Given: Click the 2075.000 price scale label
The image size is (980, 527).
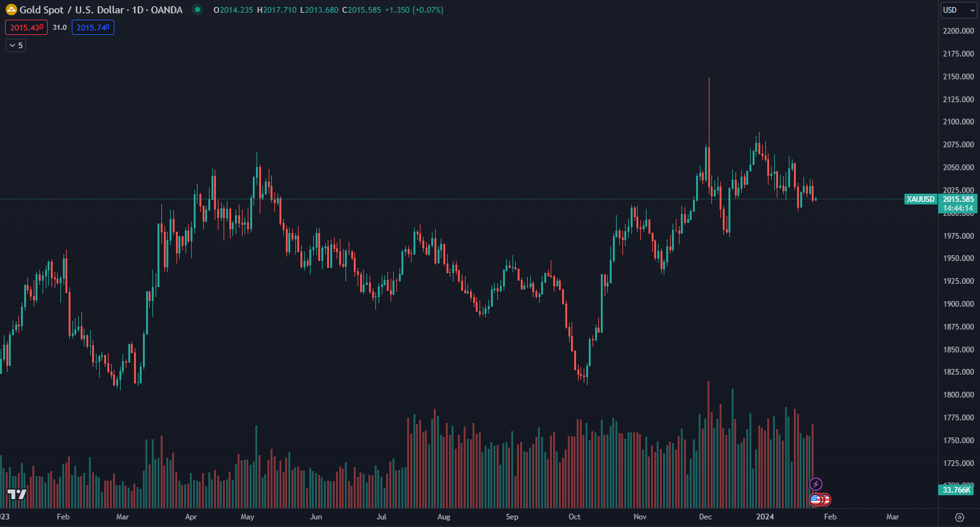Looking at the screenshot, I should [x=958, y=145].
